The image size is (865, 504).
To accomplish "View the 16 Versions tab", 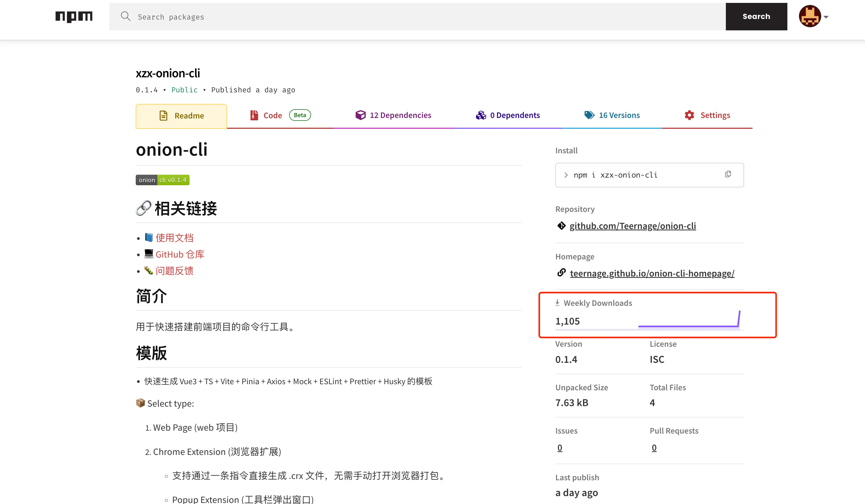I will click(x=612, y=115).
